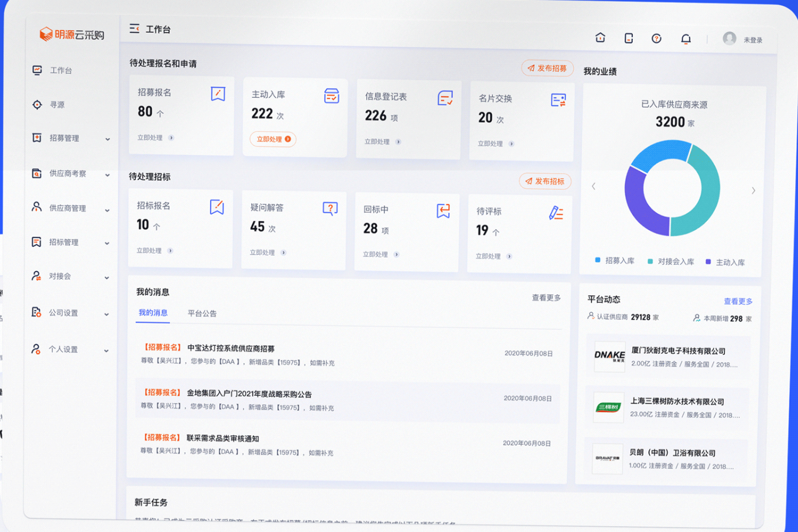Open 供应商管理 menu item

68,208
